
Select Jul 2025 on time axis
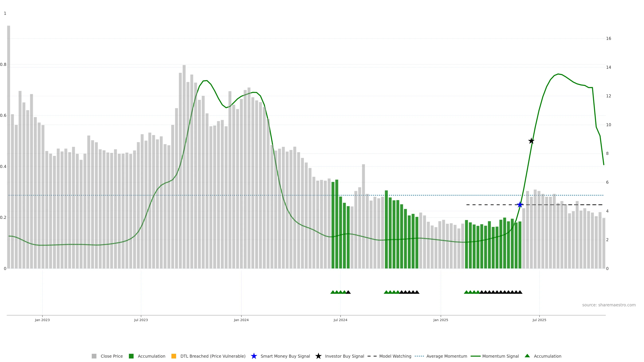539,320
